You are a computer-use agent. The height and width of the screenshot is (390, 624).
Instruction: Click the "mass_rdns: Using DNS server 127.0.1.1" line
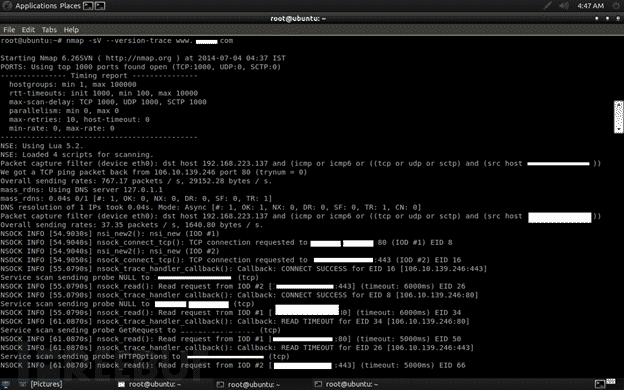tap(82, 189)
